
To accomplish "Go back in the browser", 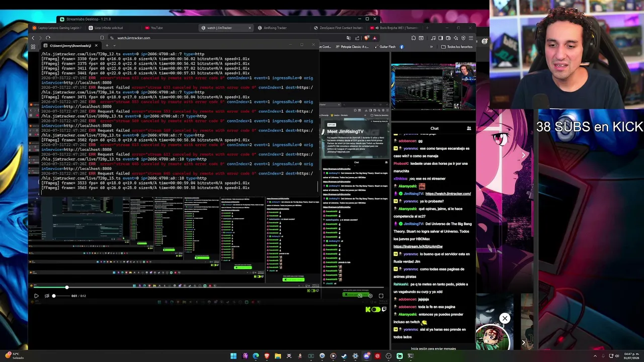I will [x=33, y=38].
